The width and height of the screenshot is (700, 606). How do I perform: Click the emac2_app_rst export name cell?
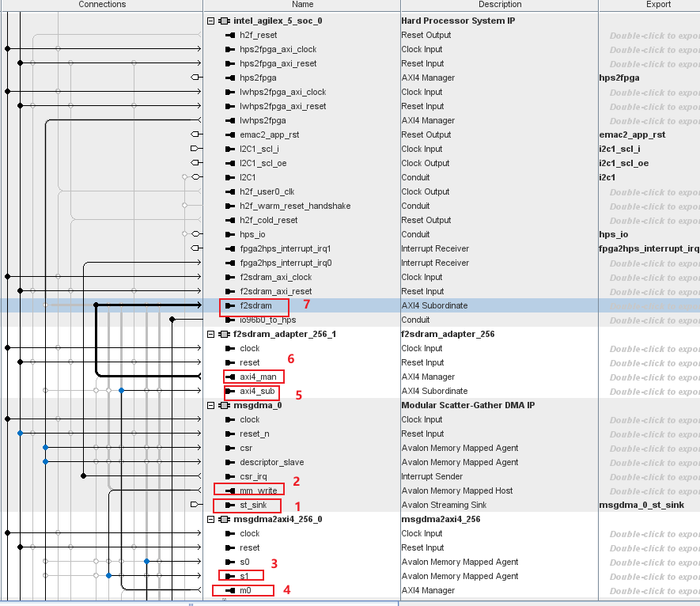(x=632, y=134)
